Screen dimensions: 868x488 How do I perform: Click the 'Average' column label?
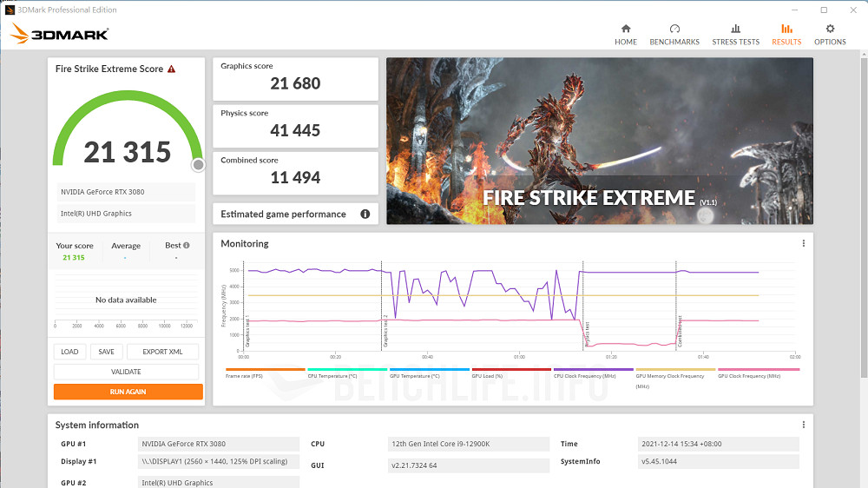[x=126, y=246]
